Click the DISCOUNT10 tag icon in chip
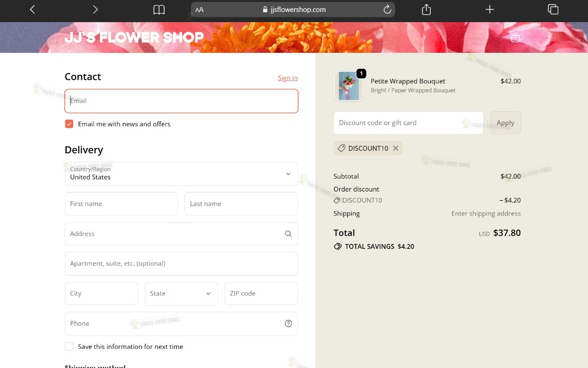Screen dimensions: 588x368 click(x=341, y=148)
